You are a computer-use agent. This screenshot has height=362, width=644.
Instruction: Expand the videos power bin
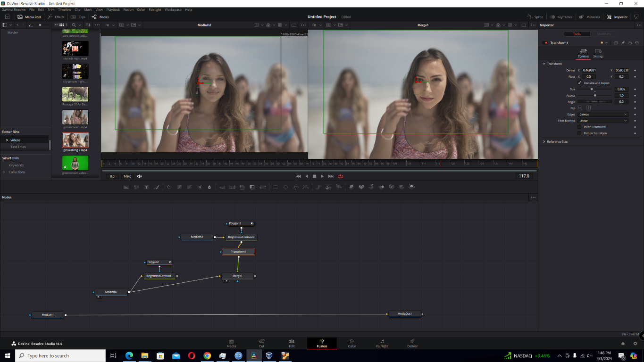7,140
